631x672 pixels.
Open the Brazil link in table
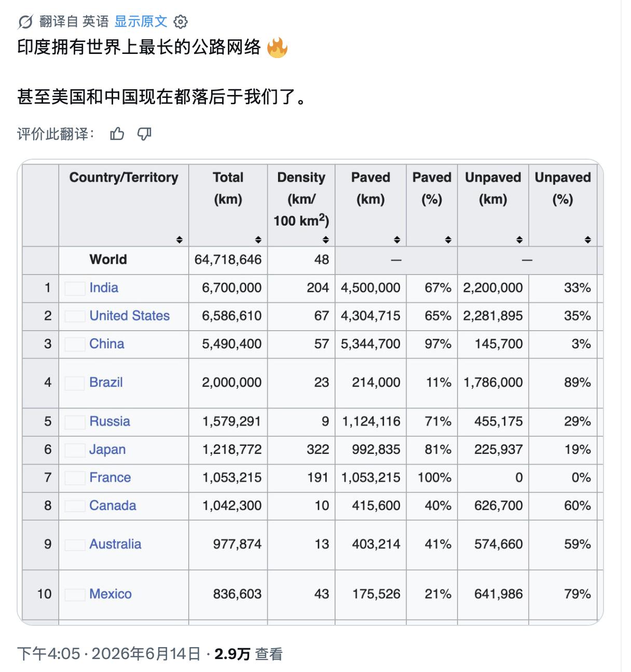(x=106, y=383)
